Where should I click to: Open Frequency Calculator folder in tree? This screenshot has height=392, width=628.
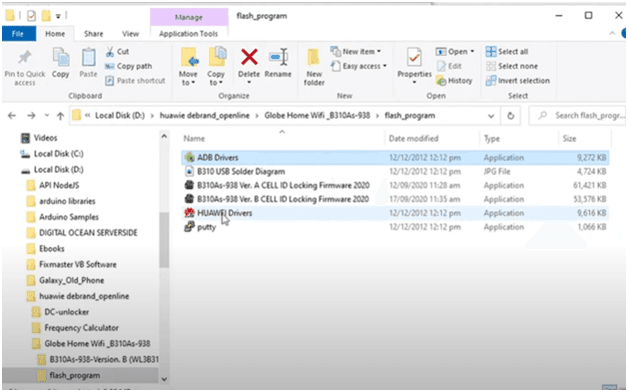click(x=75, y=328)
